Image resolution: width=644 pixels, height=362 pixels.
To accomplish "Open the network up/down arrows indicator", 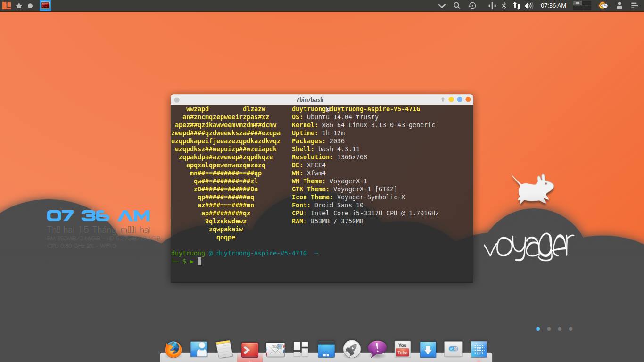I will tap(517, 6).
